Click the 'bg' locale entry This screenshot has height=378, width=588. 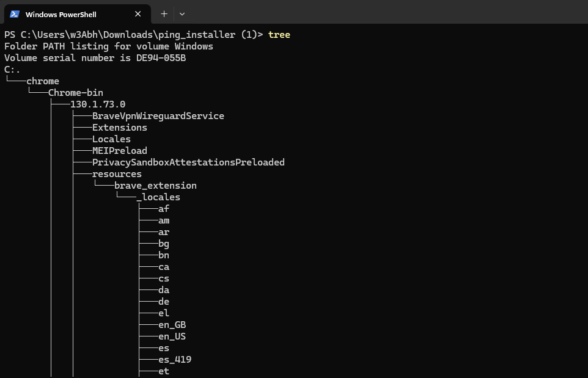point(164,244)
